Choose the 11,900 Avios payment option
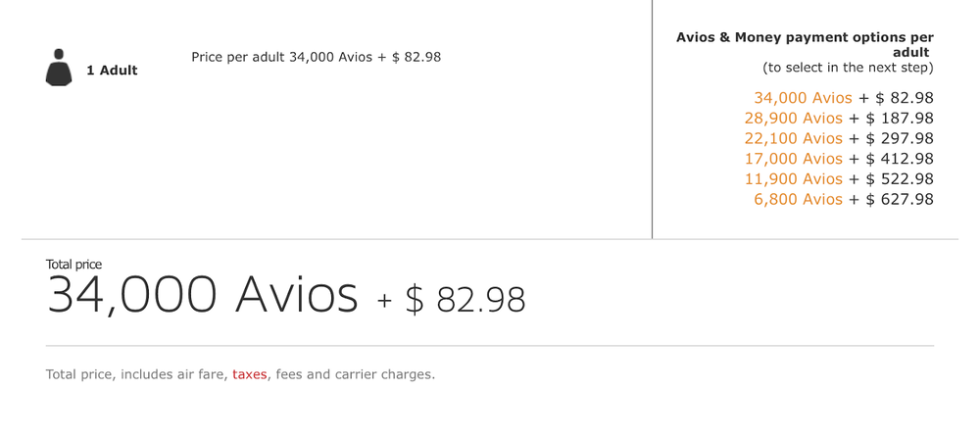980x439 pixels. [x=793, y=179]
